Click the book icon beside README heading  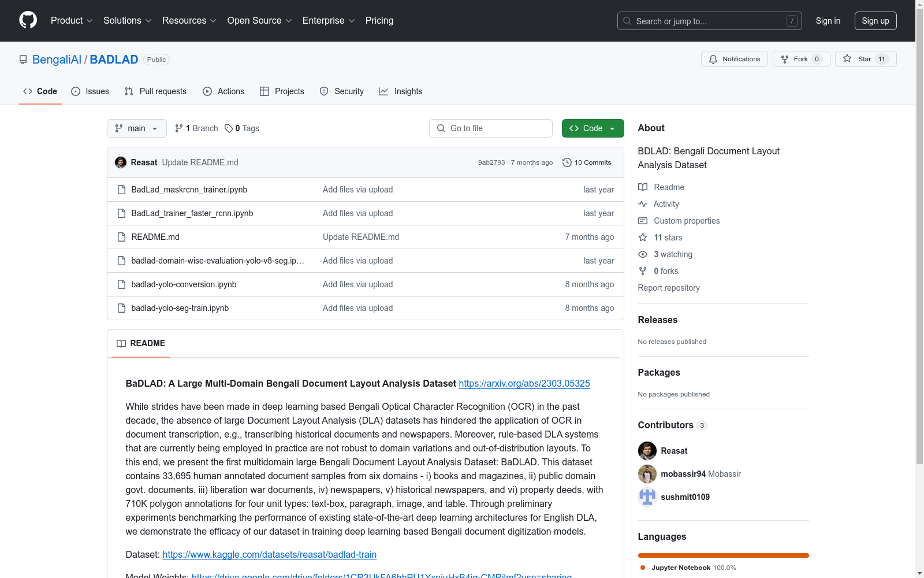[121, 343]
